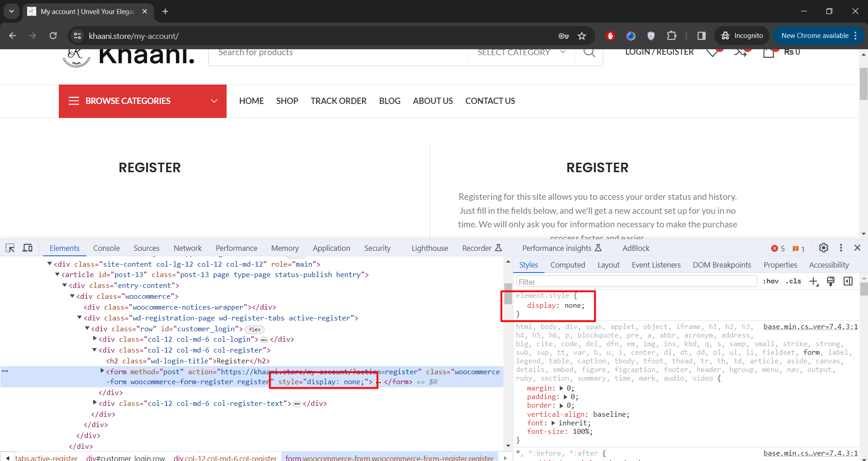Toggle the .cls classes panel

pyautogui.click(x=794, y=281)
